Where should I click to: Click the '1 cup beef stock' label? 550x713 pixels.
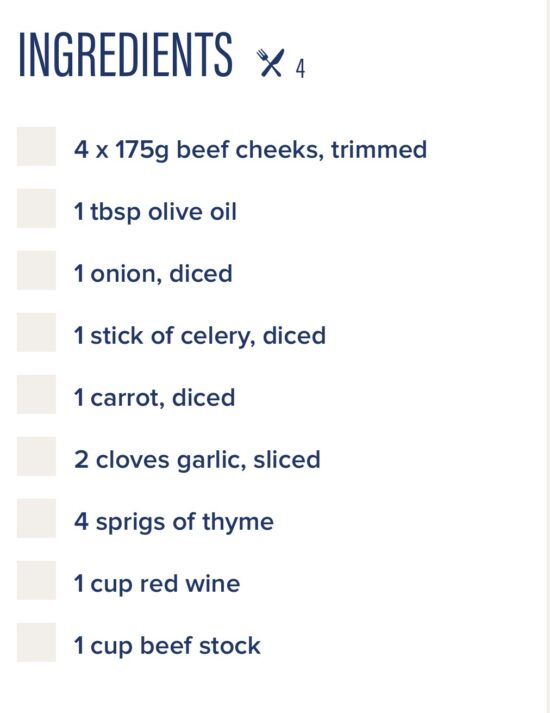pyautogui.click(x=167, y=646)
